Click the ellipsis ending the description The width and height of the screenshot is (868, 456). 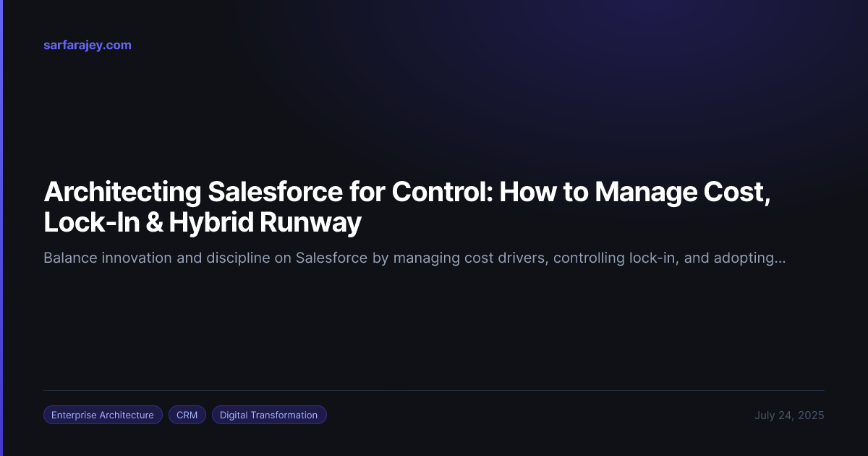point(780,258)
